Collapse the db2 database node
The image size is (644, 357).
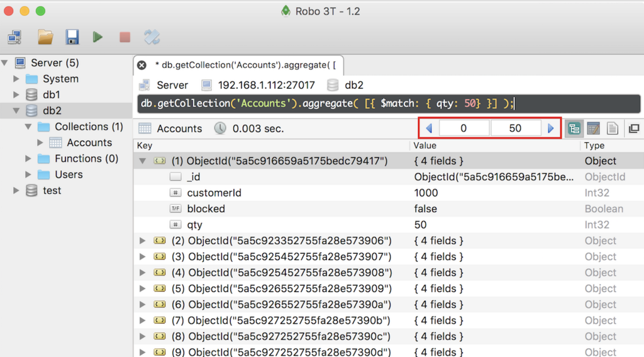[x=16, y=111]
